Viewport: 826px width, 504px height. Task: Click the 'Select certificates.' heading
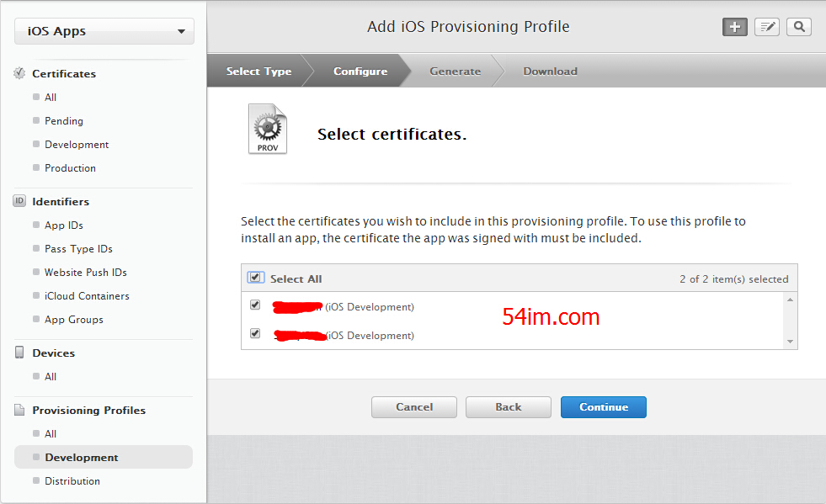392,135
